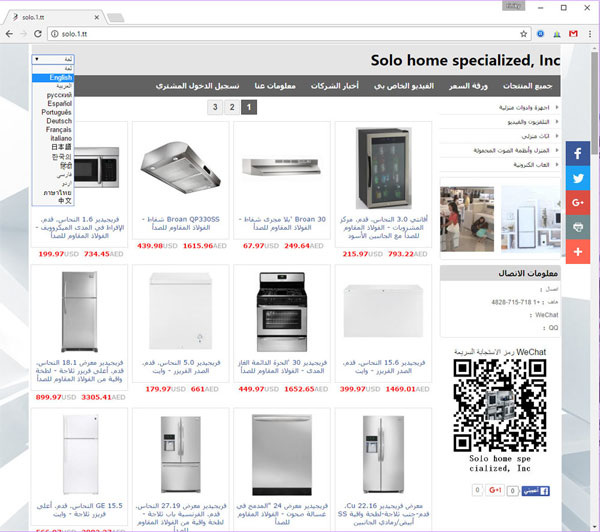The height and width of the screenshot is (532, 600).
Task: Choose Deutsch in the language list
Action: tap(53, 121)
